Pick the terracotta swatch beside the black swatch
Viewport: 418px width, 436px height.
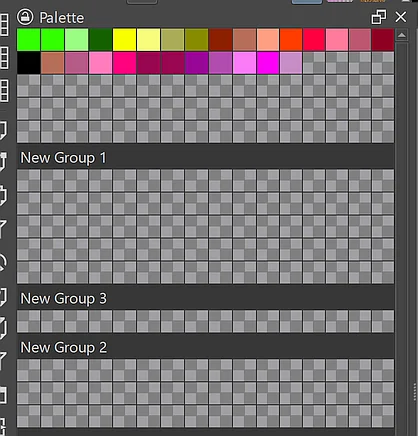53,63
